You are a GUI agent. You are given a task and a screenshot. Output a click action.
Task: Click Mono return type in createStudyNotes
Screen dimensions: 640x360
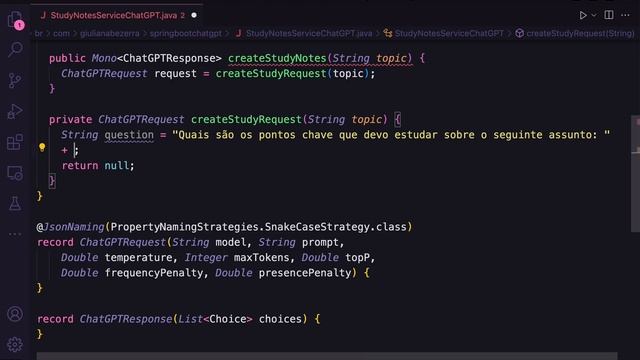pyautogui.click(x=104, y=58)
